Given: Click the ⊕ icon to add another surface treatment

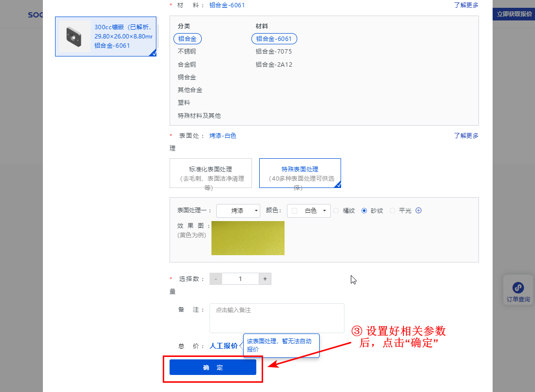Looking at the screenshot, I should [418, 210].
